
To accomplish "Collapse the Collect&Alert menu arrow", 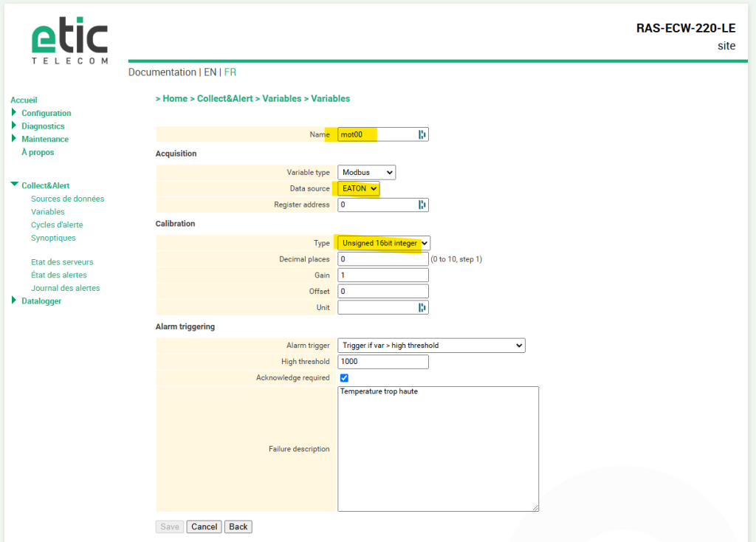I will [x=15, y=184].
